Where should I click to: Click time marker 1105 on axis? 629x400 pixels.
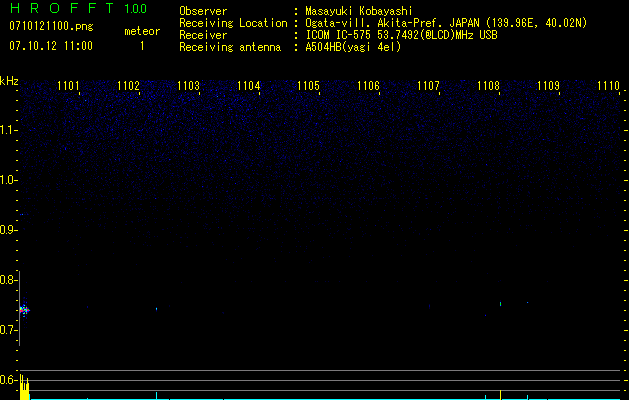pos(308,86)
